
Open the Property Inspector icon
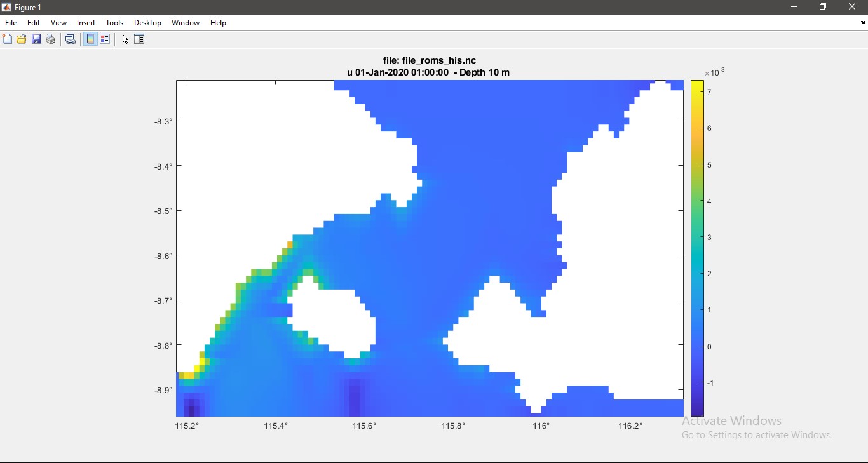(140, 39)
